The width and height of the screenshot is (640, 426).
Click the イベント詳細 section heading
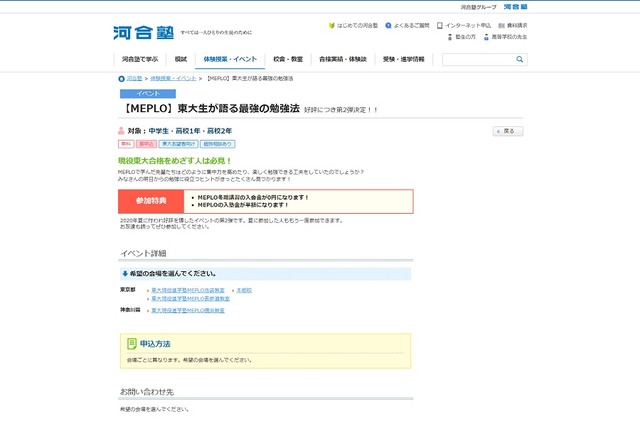tap(143, 253)
